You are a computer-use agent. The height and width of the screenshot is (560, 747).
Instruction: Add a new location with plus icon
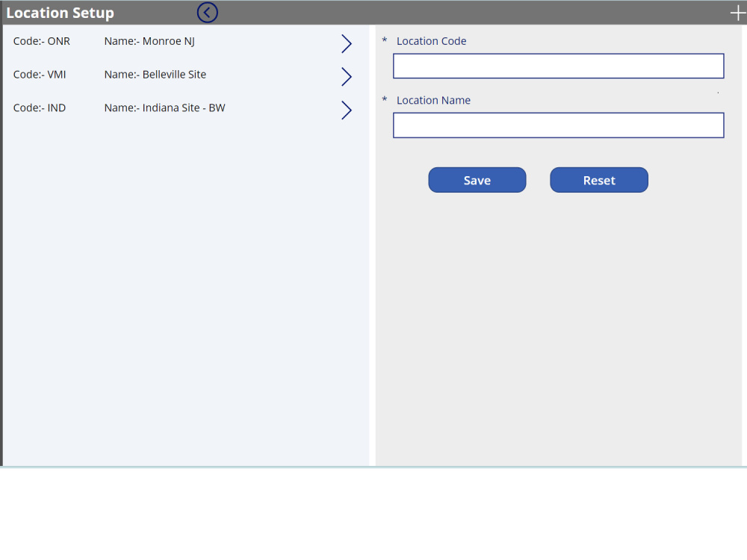pos(738,13)
